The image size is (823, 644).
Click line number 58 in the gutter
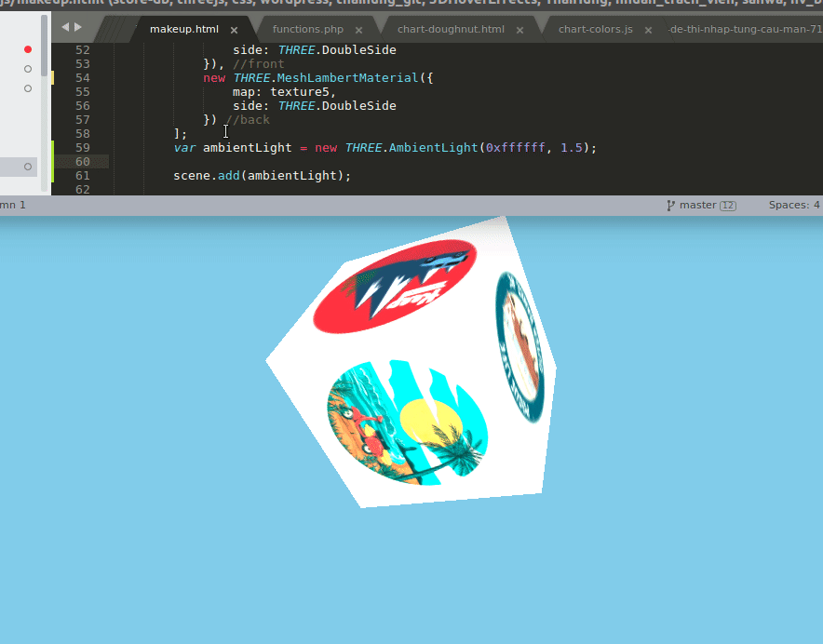click(x=83, y=134)
